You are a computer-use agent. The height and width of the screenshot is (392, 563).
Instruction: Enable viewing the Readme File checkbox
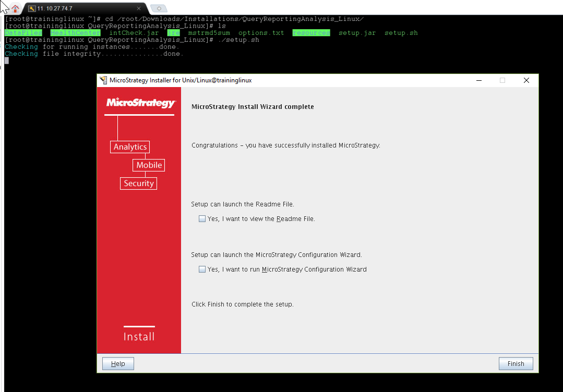coord(202,219)
